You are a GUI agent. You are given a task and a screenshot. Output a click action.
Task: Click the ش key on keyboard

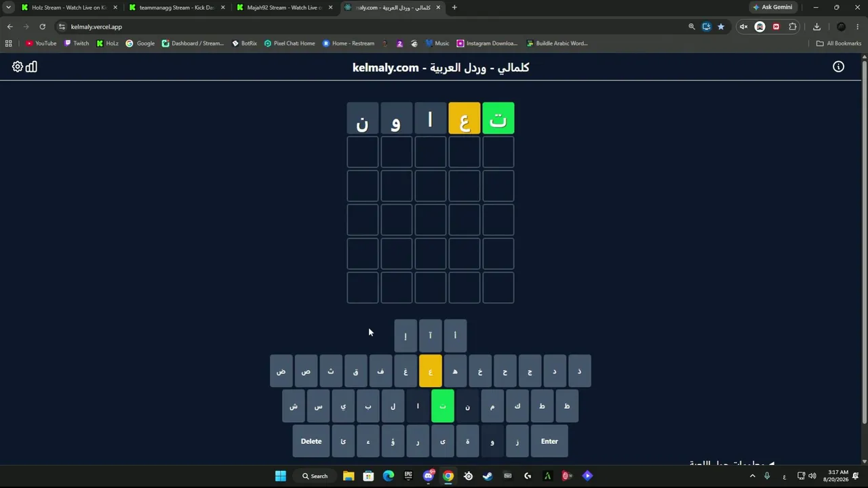tap(294, 406)
